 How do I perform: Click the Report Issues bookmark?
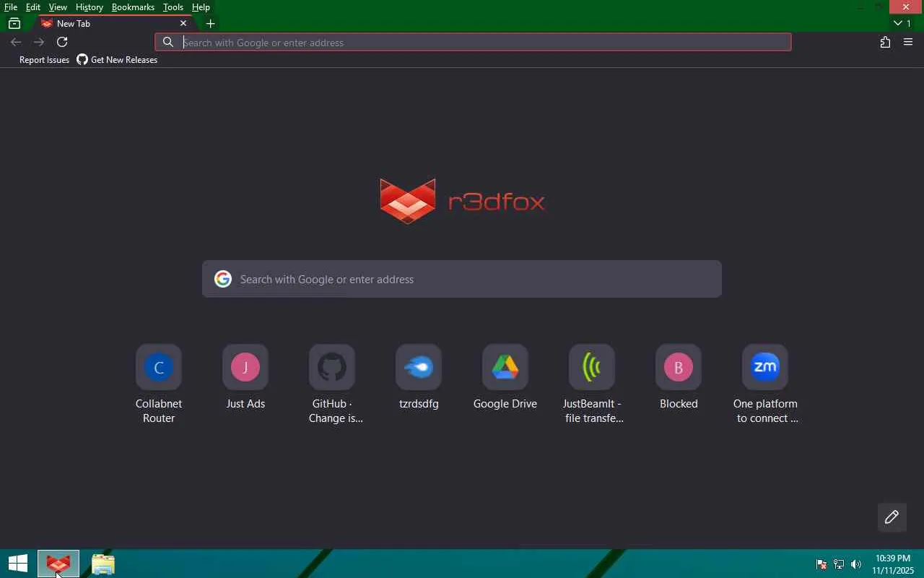click(44, 60)
